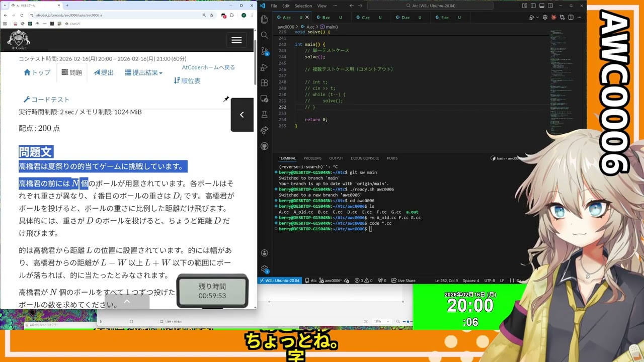Screen dimensions: 644x362
Task: Open the OUTPUT panel tab
Action: pos(336,158)
